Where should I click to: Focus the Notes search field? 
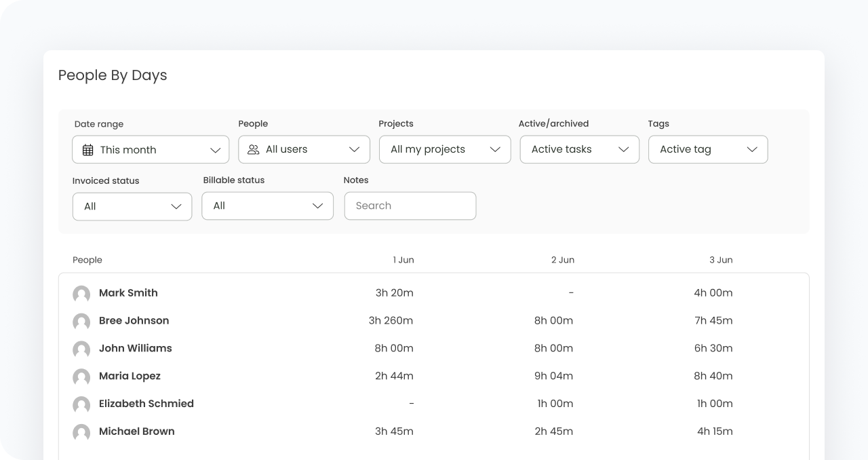pyautogui.click(x=410, y=206)
